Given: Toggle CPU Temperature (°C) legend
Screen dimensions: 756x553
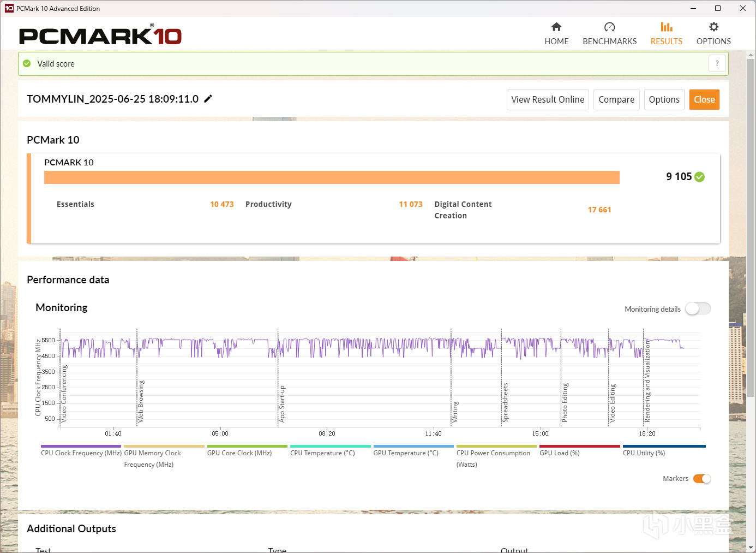Looking at the screenshot, I should [331, 451].
